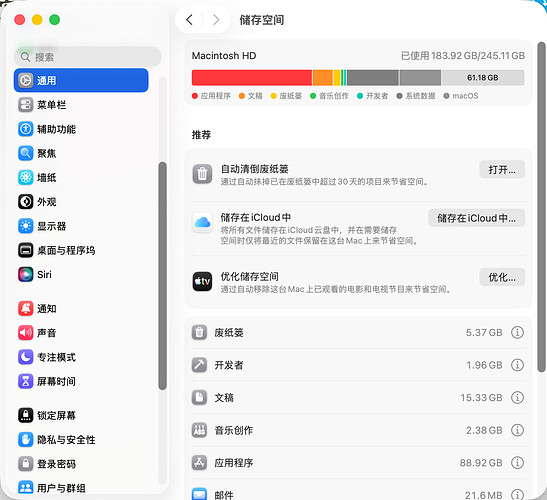Click the sidebar vertical scrollbar

(x=162, y=276)
